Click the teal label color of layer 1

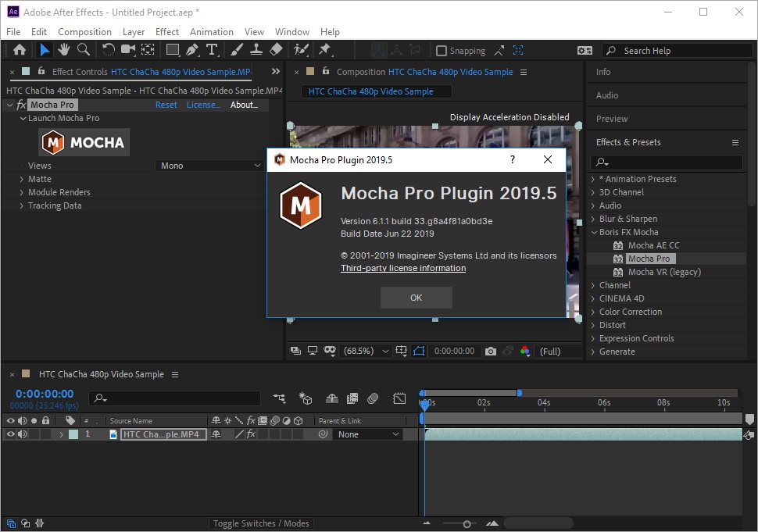(73, 434)
